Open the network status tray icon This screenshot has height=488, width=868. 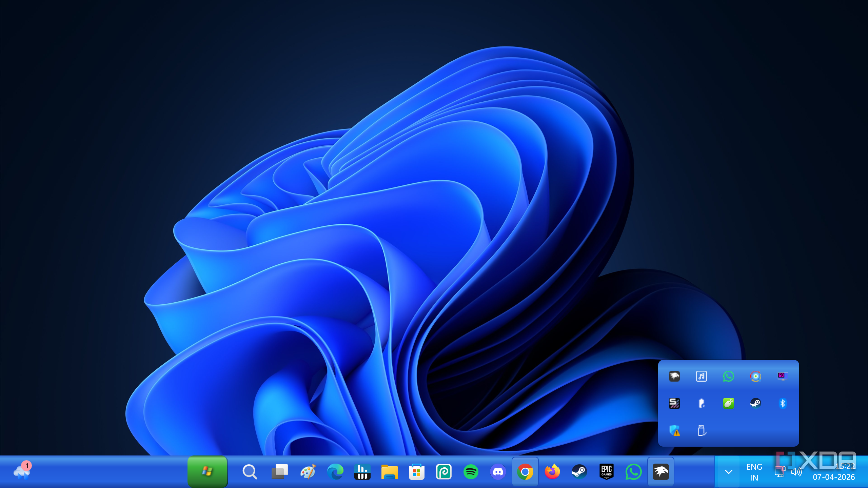(780, 472)
